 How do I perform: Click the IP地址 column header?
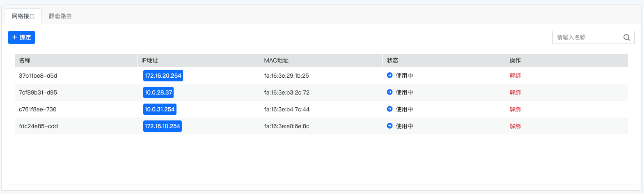coord(150,60)
